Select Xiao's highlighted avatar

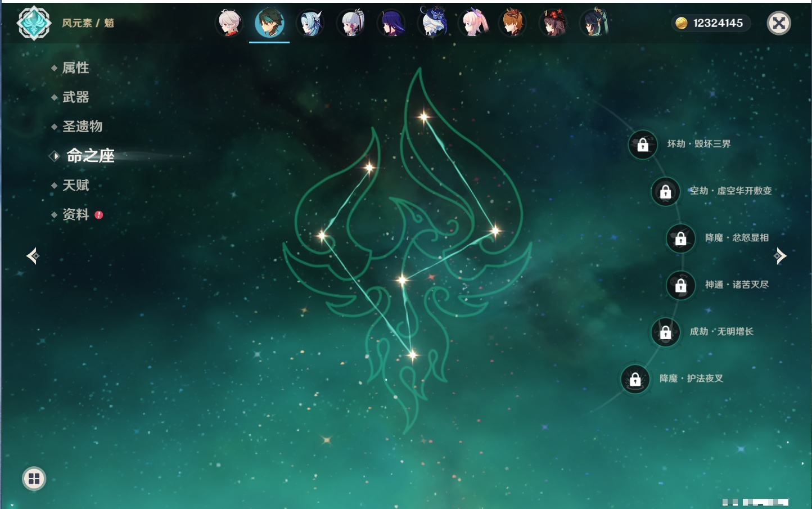[269, 23]
